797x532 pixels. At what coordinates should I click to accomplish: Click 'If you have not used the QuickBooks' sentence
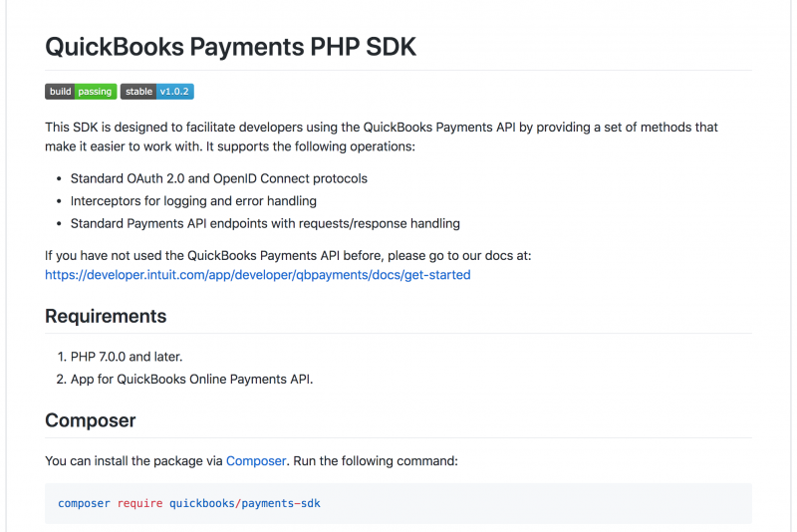288,256
